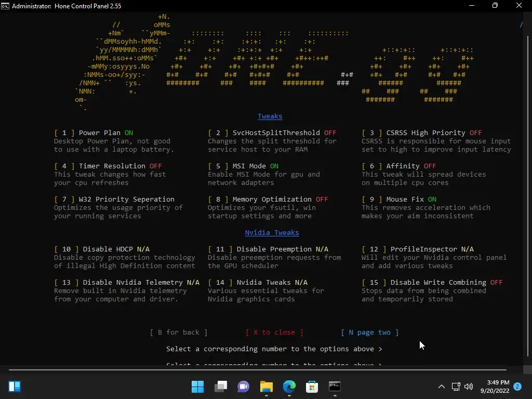
Task: Open Microsoft Edge from the taskbar
Action: pyautogui.click(x=289, y=387)
